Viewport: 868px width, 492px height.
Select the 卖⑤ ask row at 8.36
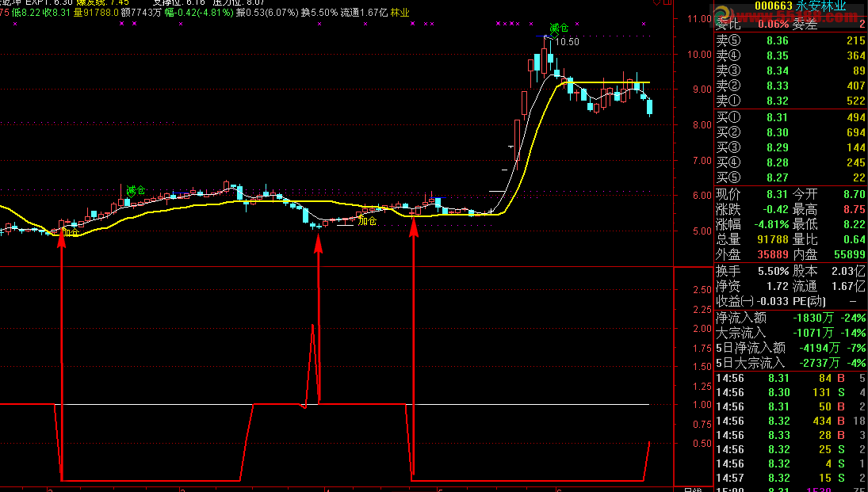pyautogui.click(x=790, y=40)
